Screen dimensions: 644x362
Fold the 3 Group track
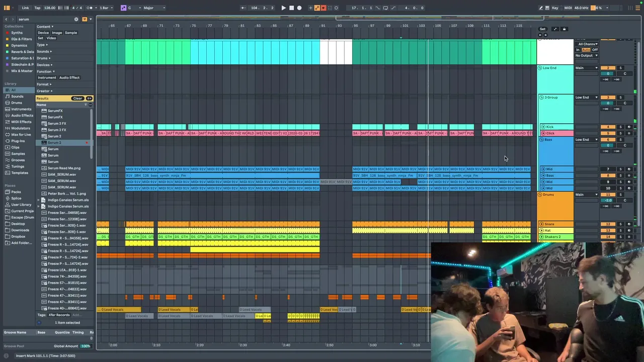(x=541, y=97)
